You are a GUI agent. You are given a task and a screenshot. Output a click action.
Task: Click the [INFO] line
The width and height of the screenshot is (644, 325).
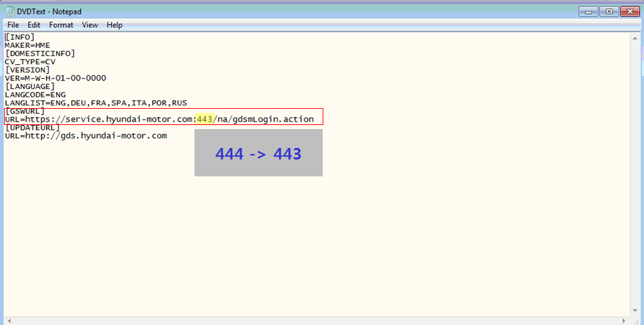[x=20, y=37]
